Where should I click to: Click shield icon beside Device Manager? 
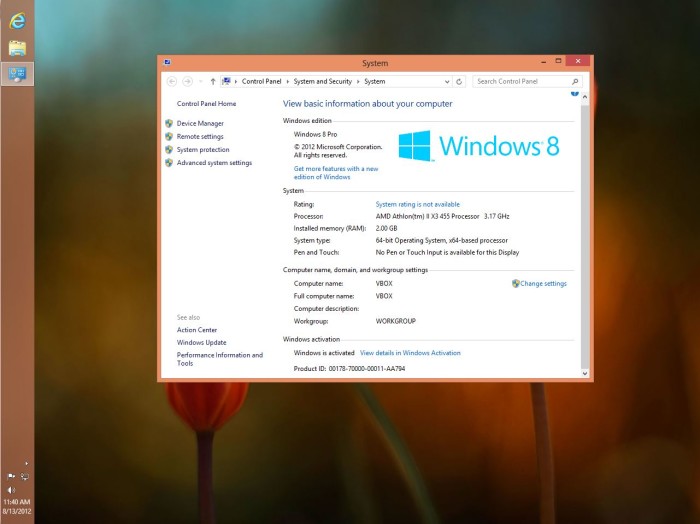coord(169,123)
